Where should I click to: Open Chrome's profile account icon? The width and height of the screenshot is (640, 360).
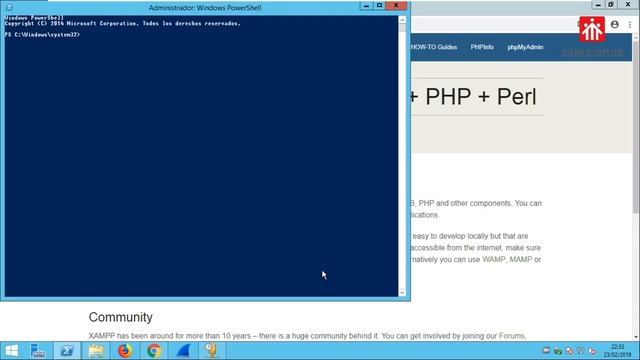(614, 24)
